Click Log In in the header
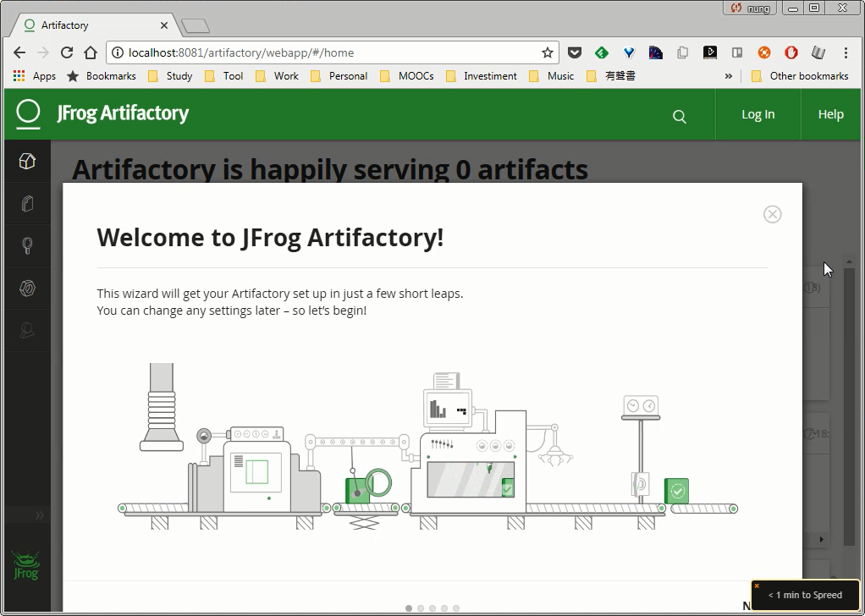 tap(758, 114)
